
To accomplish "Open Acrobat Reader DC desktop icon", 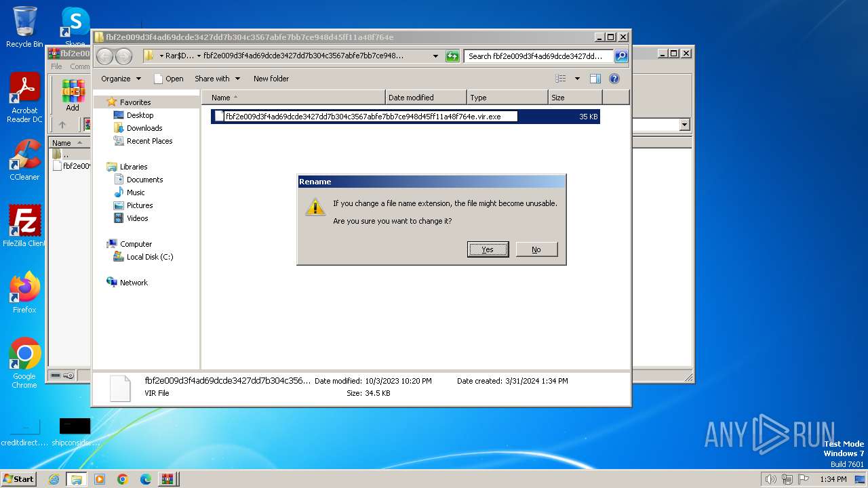I will point(24,98).
